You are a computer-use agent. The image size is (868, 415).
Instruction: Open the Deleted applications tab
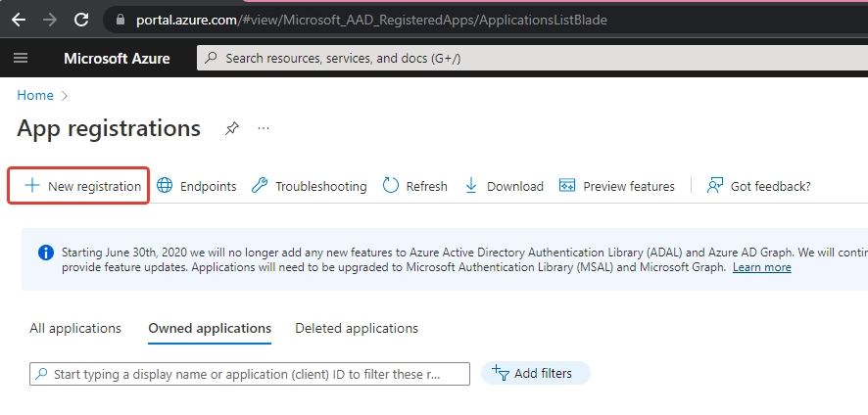(357, 328)
